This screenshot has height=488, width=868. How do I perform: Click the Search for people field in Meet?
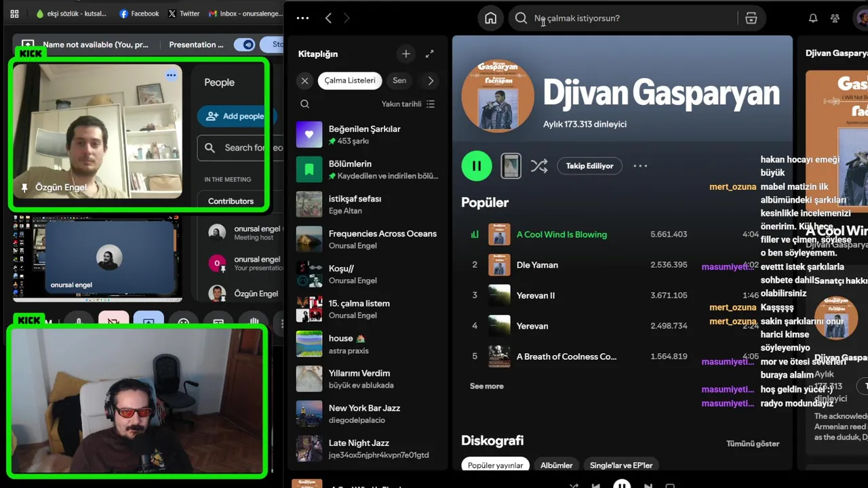241,148
